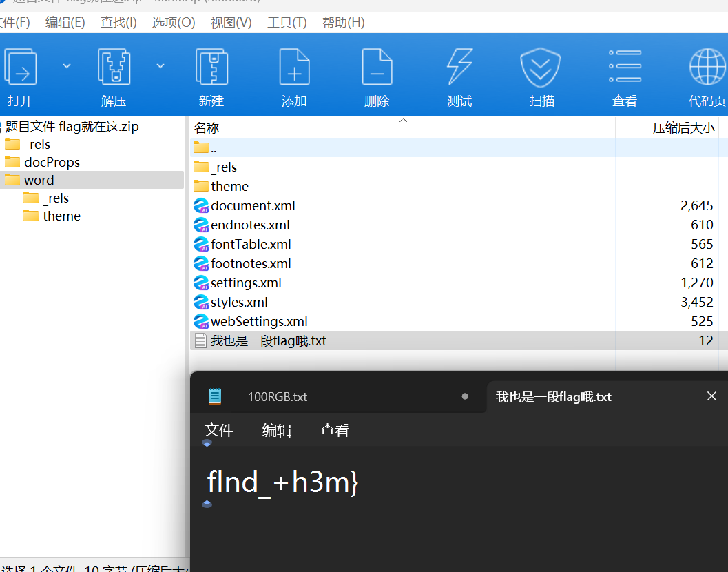This screenshot has height=572, width=728.
Task: Toggle the 名称 column sort arrow
Action: click(x=404, y=121)
